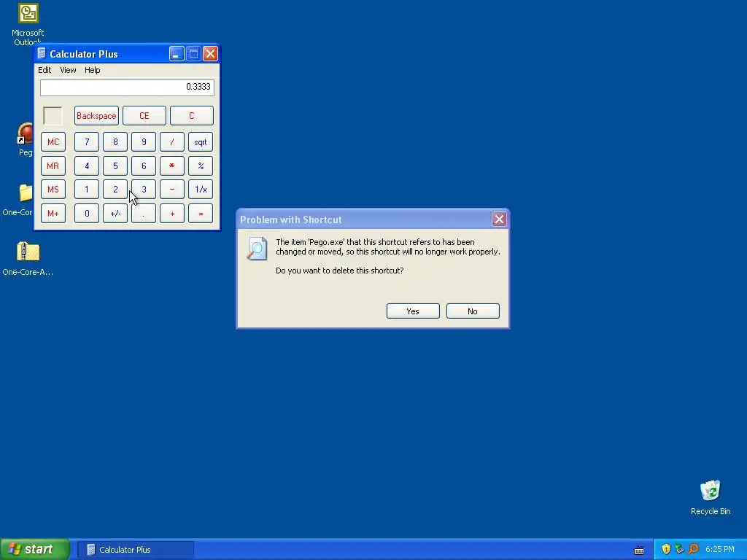747x560 pixels.
Task: Click the calculator display showing 0.3333
Action: click(x=127, y=87)
